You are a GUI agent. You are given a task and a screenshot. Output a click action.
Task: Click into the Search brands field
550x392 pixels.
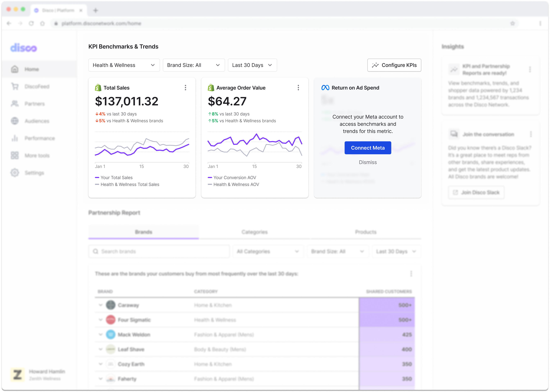tap(159, 252)
